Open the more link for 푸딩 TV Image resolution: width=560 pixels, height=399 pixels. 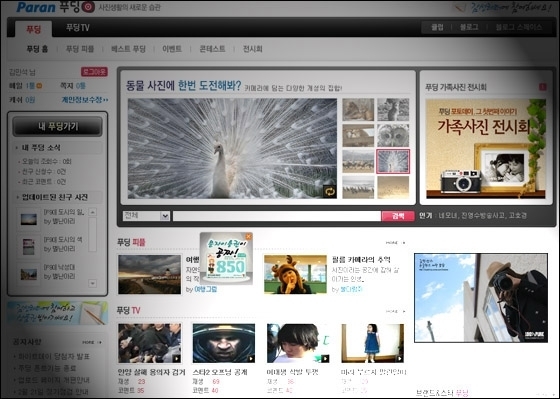tap(395, 311)
